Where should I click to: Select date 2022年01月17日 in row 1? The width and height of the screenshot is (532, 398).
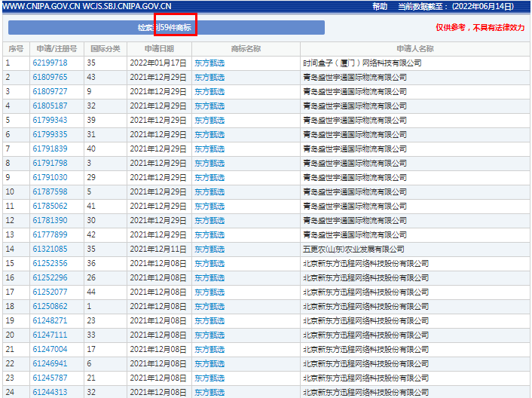[x=158, y=63]
